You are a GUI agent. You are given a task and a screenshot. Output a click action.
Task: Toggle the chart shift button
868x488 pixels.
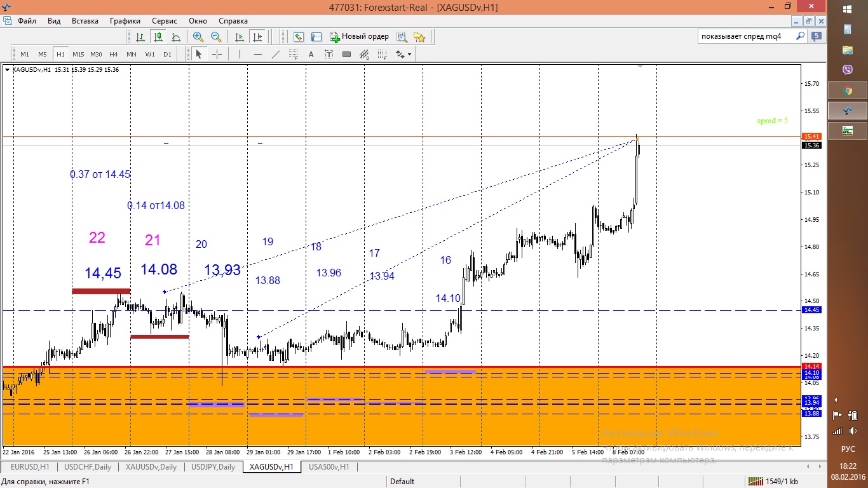(x=257, y=37)
